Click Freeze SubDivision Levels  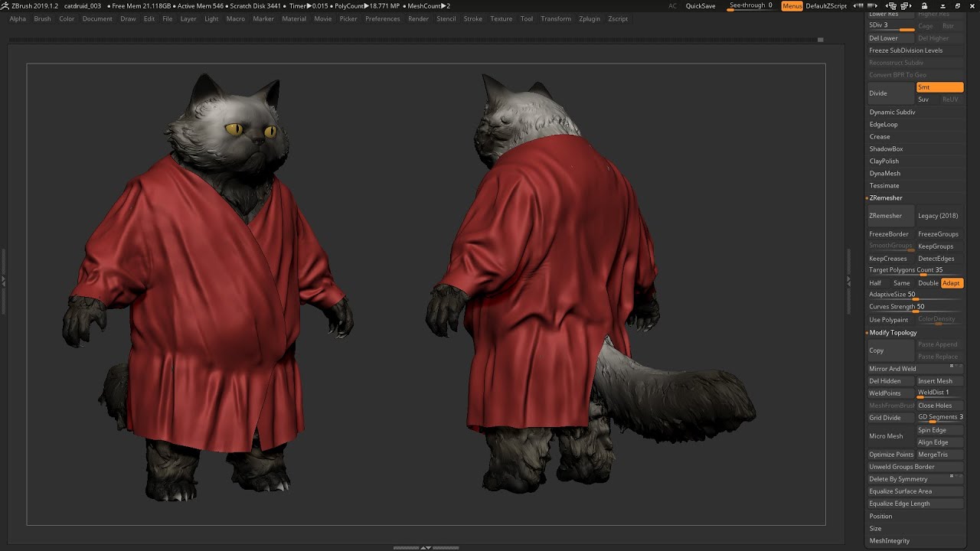(x=915, y=51)
